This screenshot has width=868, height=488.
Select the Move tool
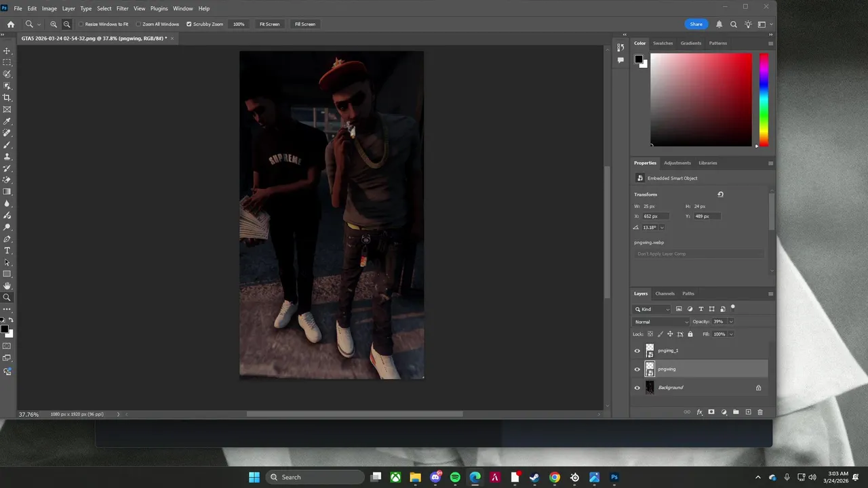(7, 51)
